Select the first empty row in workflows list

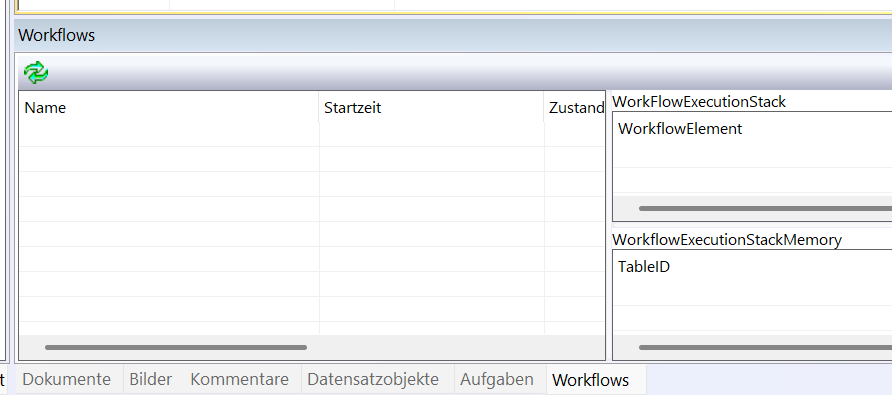(312, 134)
